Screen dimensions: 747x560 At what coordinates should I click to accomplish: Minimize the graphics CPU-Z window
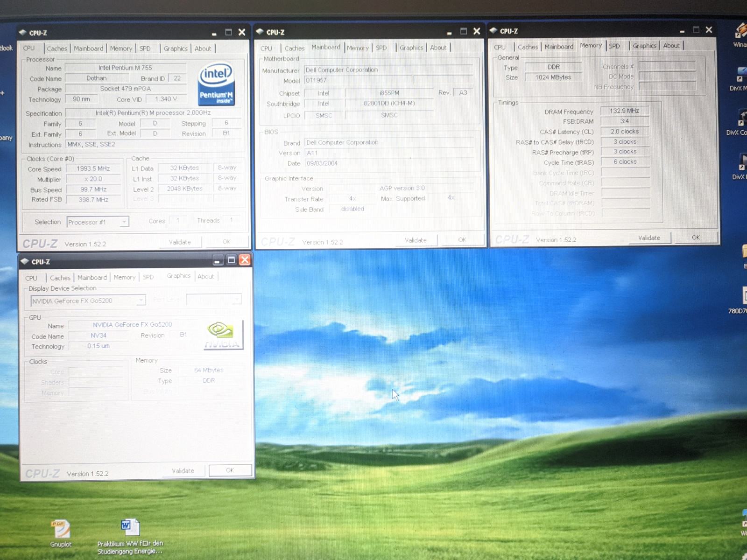pyautogui.click(x=218, y=260)
